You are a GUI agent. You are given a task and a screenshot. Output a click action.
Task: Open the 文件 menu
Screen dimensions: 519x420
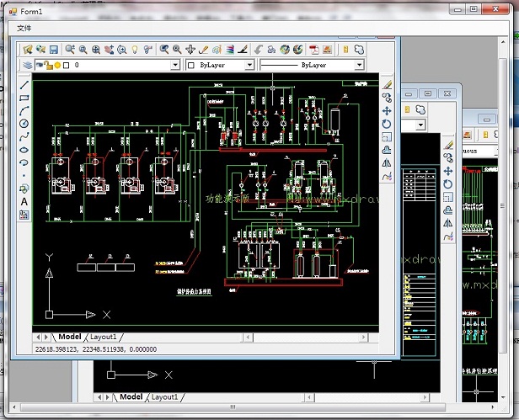pos(24,28)
